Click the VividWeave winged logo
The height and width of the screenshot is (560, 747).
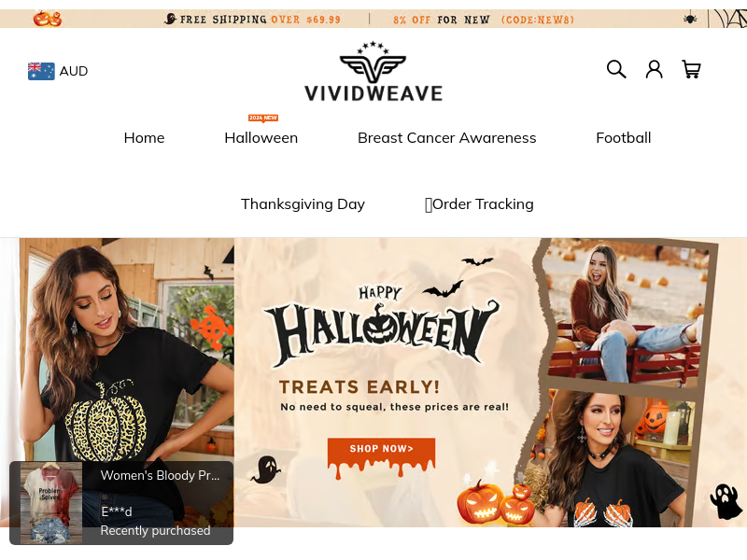pyautogui.click(x=373, y=72)
